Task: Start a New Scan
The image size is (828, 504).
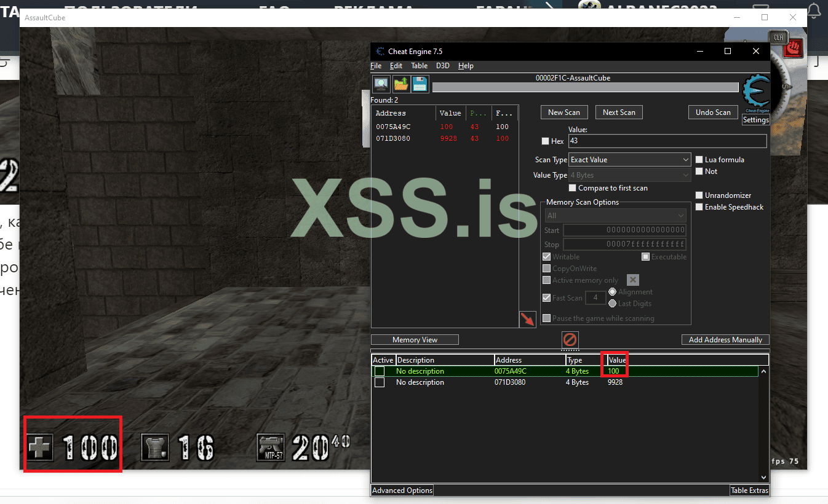Action: (564, 112)
